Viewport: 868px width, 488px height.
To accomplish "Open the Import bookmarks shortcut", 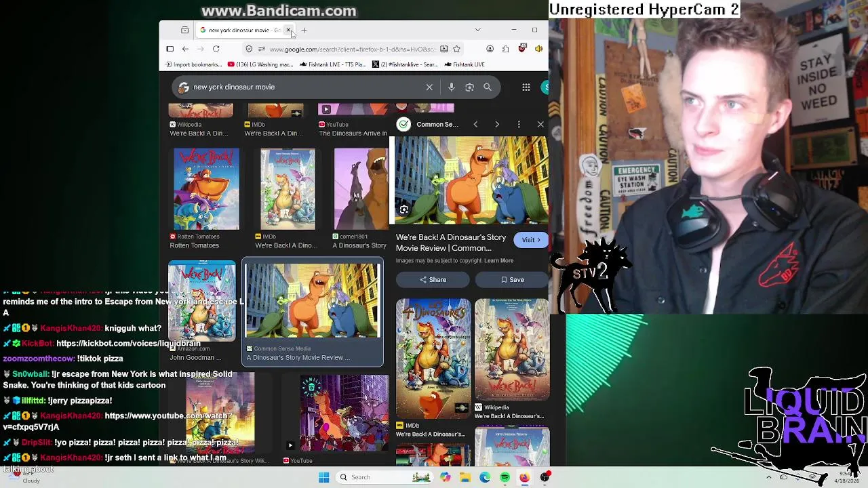I will pyautogui.click(x=193, y=64).
